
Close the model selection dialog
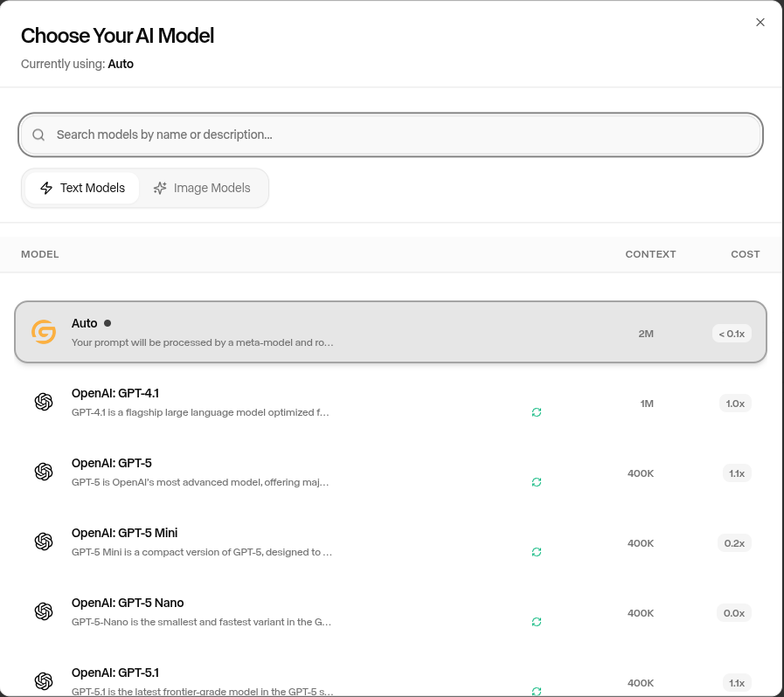click(760, 22)
